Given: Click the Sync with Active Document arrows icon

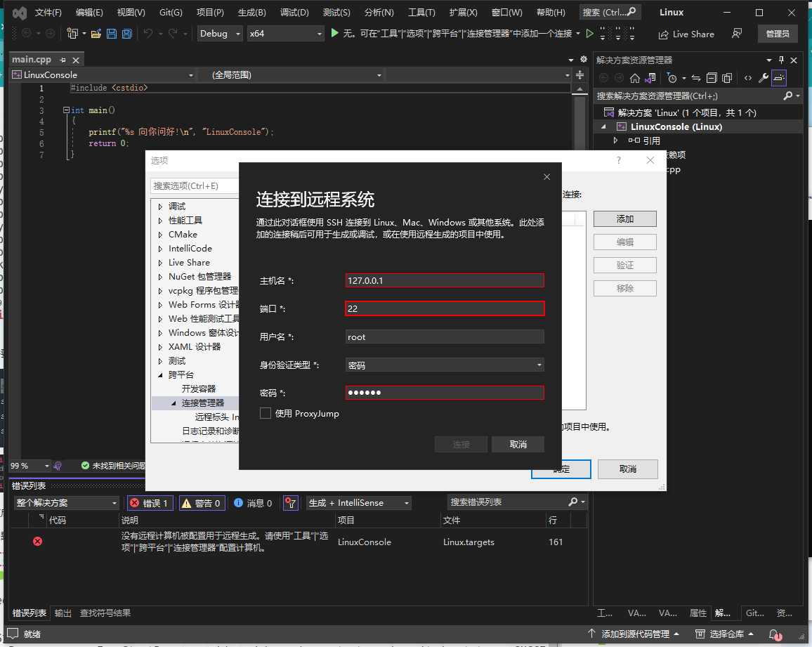Looking at the screenshot, I should click(696, 78).
